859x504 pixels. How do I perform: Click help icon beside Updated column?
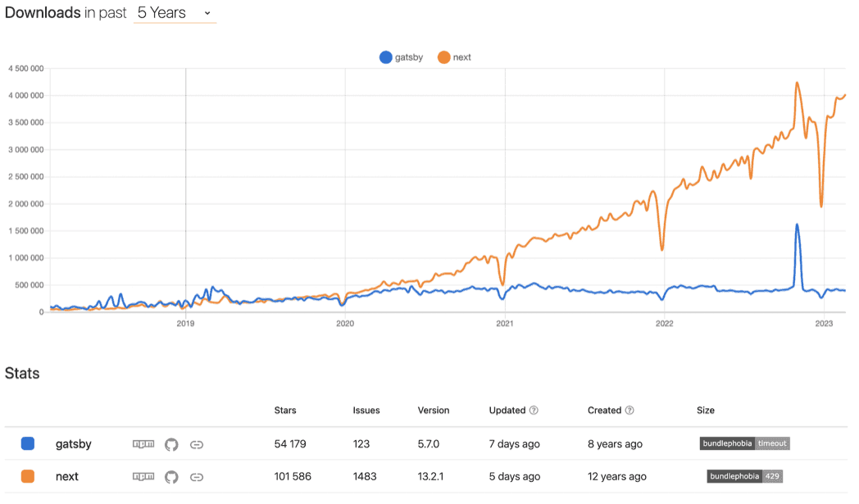(x=534, y=411)
